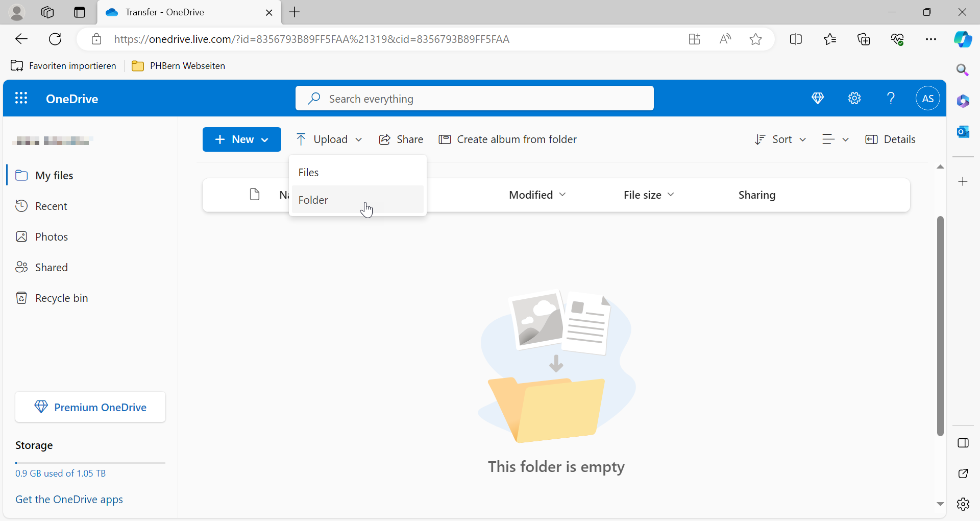Expand the view layout options dropdown
This screenshot has height=521, width=980.
click(835, 139)
